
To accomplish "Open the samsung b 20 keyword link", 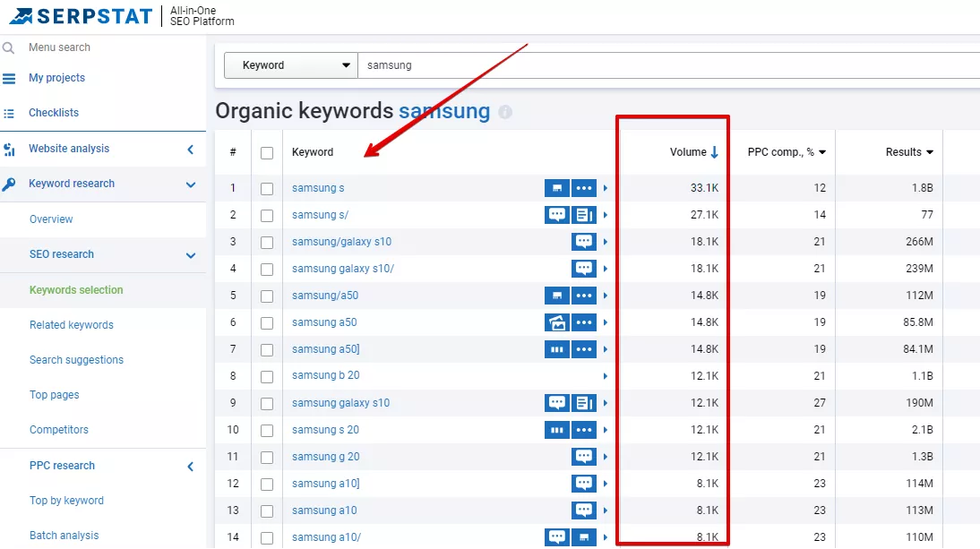I will coord(326,375).
